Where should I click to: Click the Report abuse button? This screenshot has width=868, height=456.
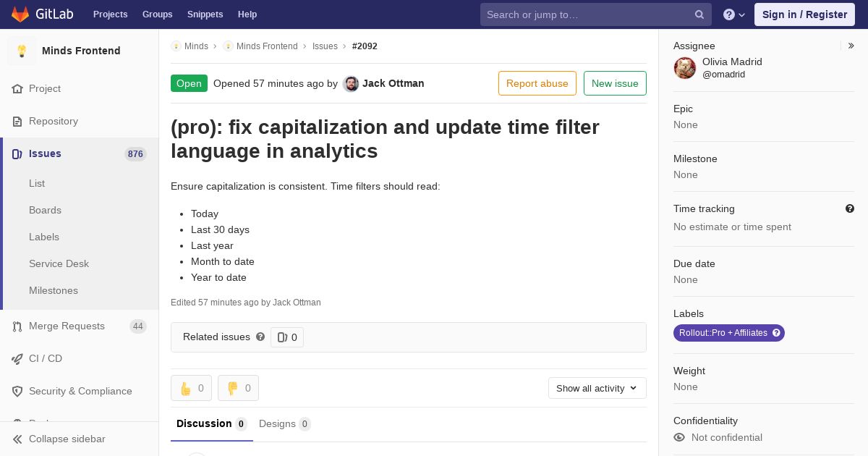pos(537,83)
